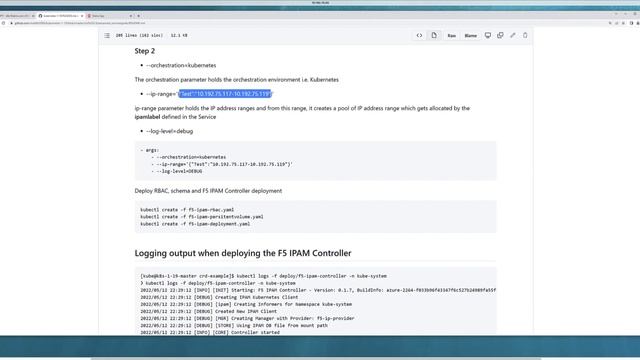
Task: Click the "Step 2" heading
Action: 145,51
